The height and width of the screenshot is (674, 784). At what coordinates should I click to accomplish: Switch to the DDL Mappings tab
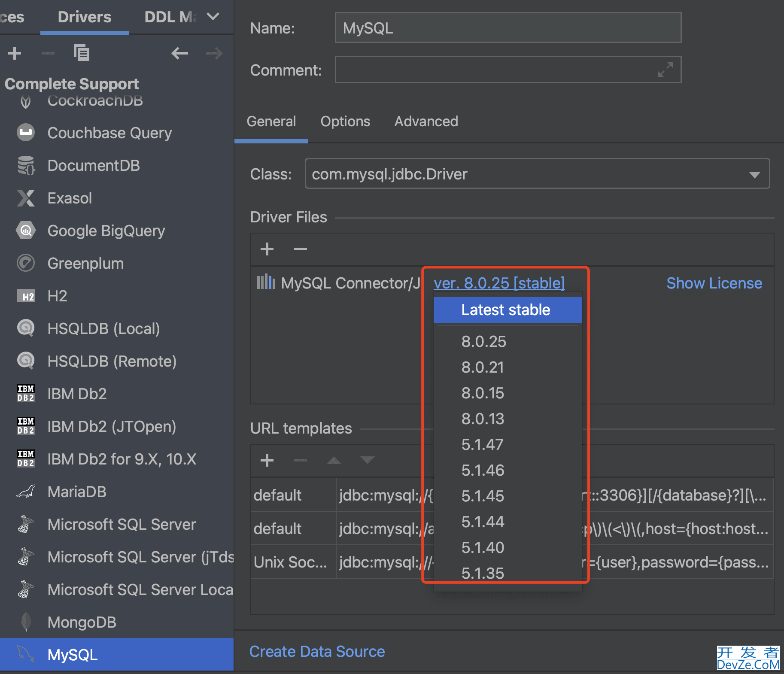pyautogui.click(x=171, y=17)
